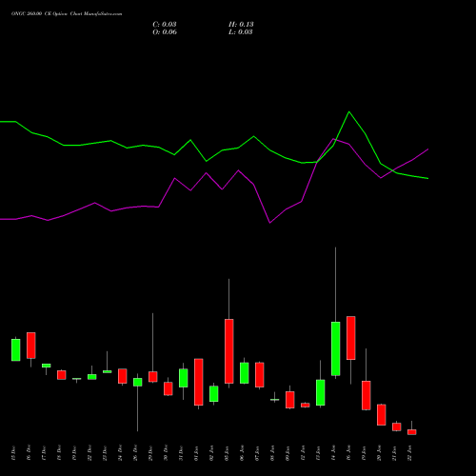The image size is (476, 476).
Task: Select the red candlestick for 16 Jan
Action: [351, 338]
